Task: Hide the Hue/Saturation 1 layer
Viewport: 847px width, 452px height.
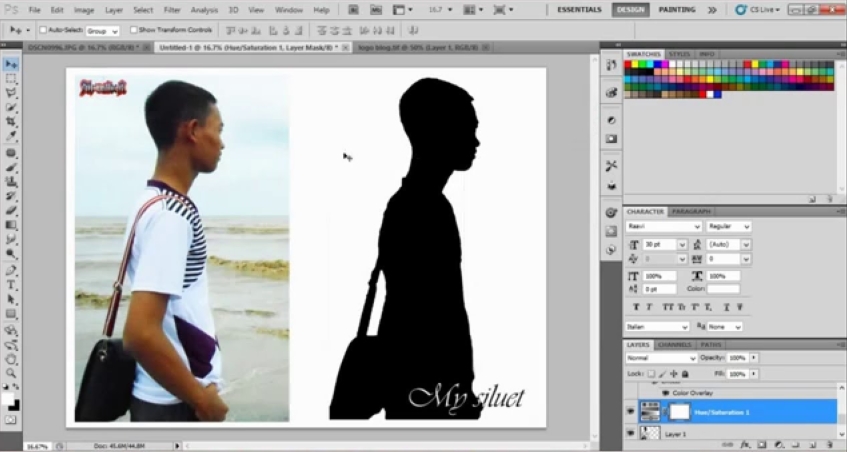Action: pos(630,411)
